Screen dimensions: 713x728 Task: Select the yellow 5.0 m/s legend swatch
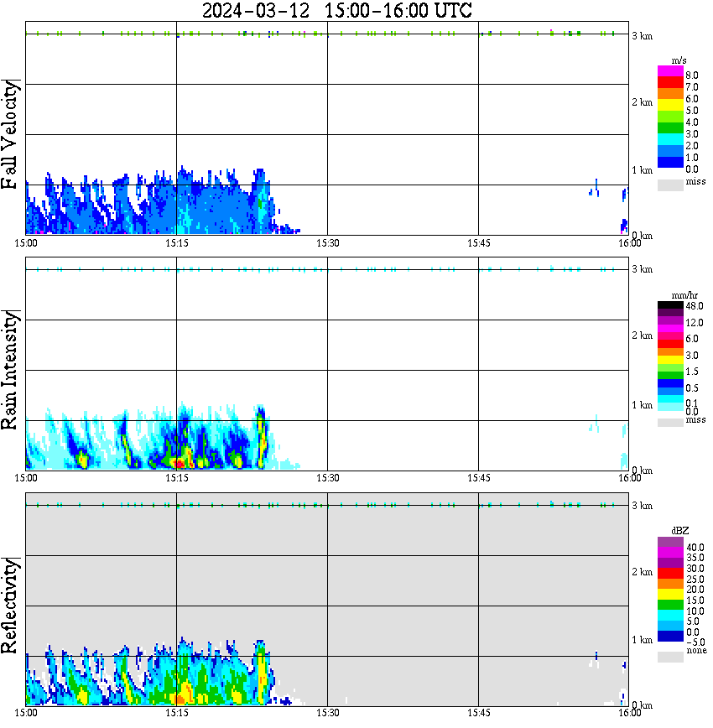click(670, 106)
